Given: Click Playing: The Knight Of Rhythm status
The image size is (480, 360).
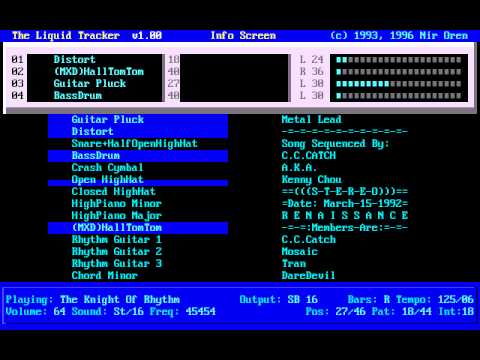Looking at the screenshot, I should point(93,299).
